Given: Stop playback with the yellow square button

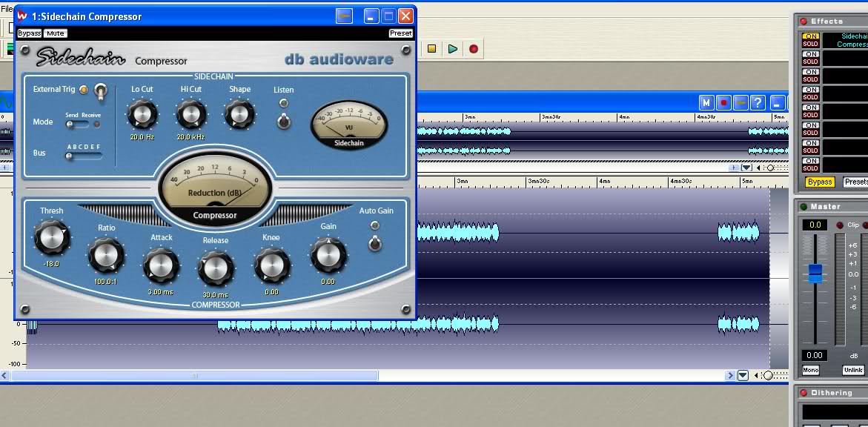Looking at the screenshot, I should (432, 49).
